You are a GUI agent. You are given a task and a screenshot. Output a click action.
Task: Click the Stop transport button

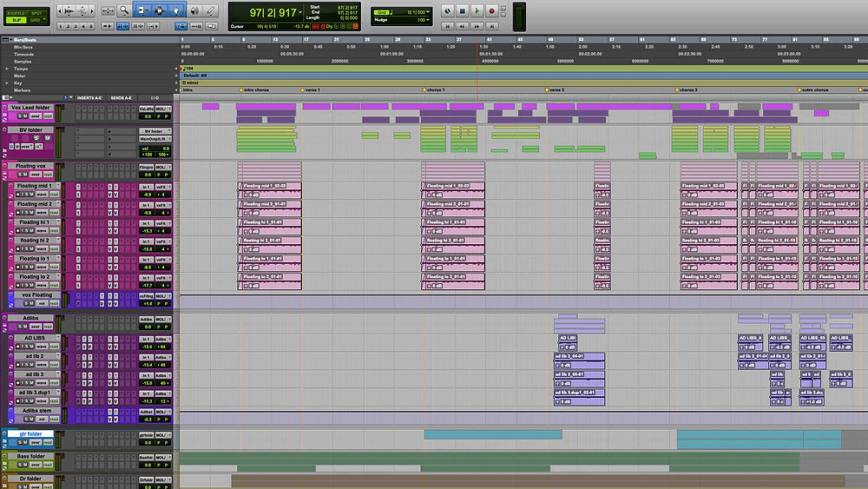coord(463,10)
